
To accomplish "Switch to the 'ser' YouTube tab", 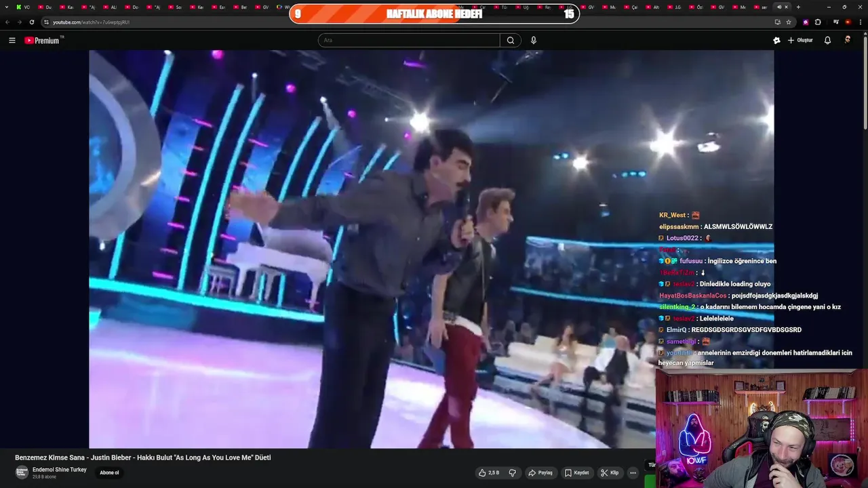I will click(762, 7).
